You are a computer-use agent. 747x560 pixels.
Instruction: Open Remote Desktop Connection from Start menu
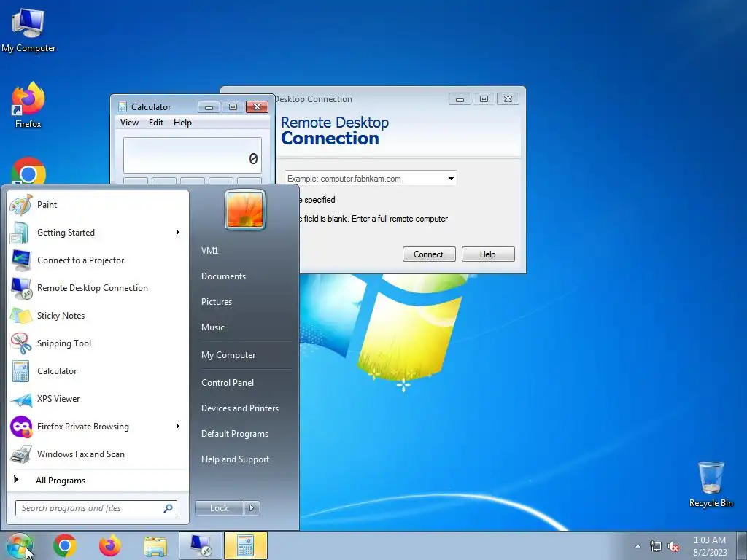[98, 287]
